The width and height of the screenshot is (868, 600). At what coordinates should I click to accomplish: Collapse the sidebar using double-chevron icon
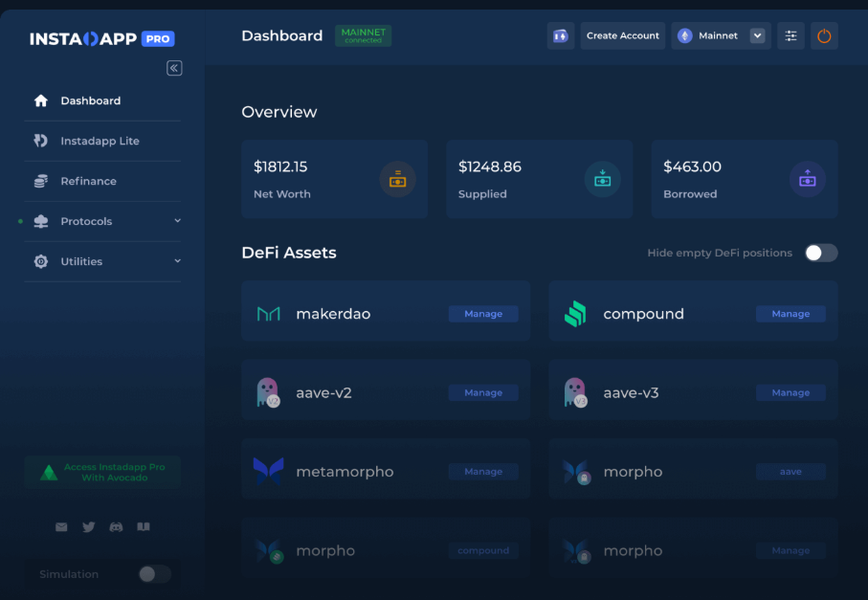point(174,68)
